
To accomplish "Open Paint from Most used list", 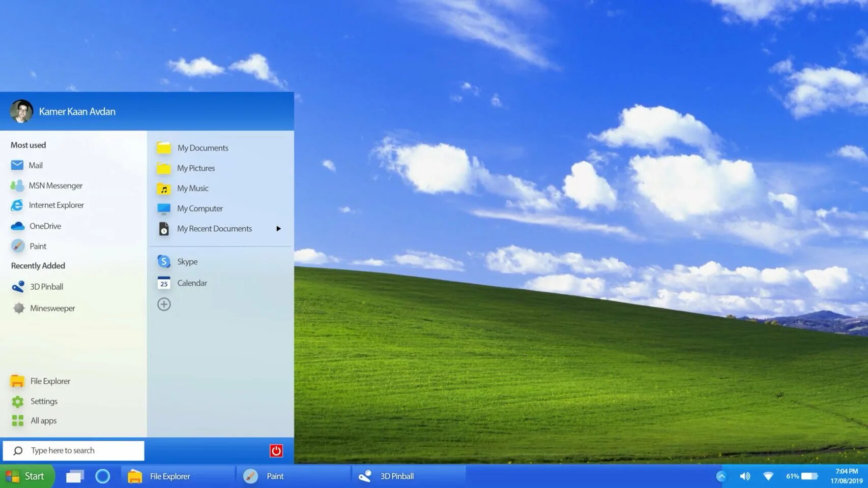I will [x=38, y=246].
